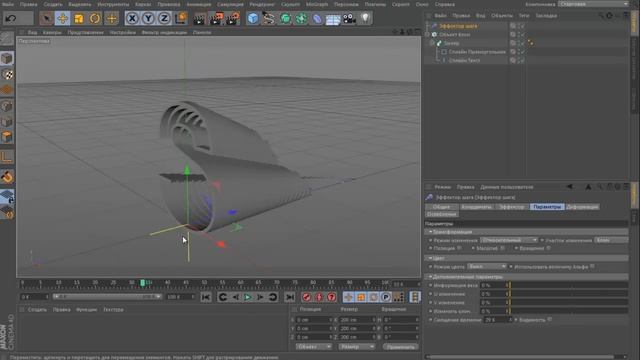Select Сплайн Текст in object tree
Image resolution: width=640 pixels, height=360 pixels.
464,60
